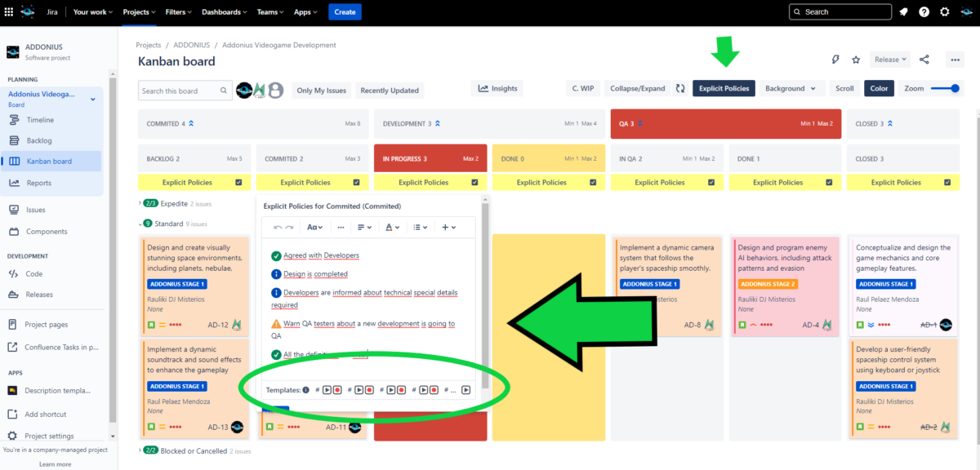Click the Create button in the navigation bar
The image size is (980, 470).
pos(344,11)
